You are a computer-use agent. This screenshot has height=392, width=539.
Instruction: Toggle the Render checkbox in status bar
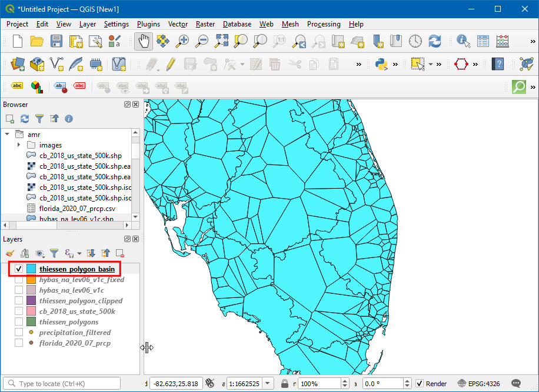pos(420,384)
